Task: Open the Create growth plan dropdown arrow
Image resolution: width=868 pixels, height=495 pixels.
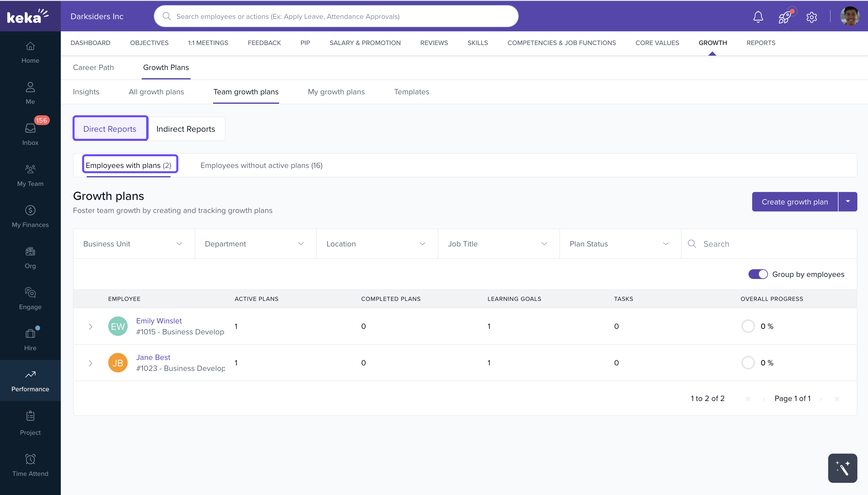Action: 848,202
